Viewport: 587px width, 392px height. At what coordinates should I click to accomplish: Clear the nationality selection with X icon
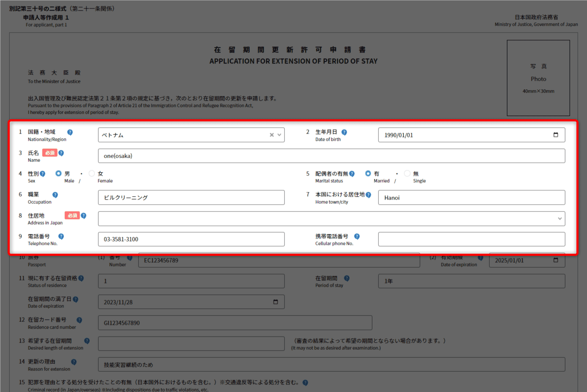point(272,135)
